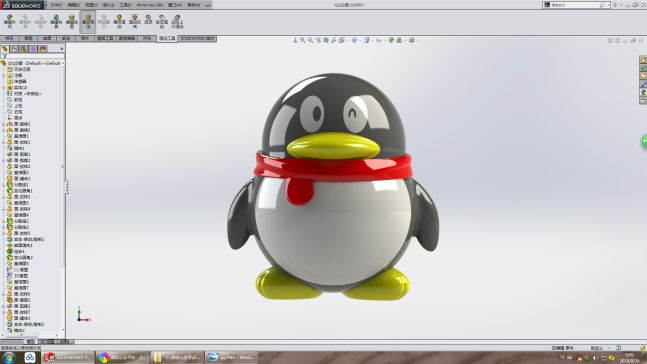Select the FeatureManager design tree tab icon
The height and width of the screenshot is (364, 647).
(5, 49)
